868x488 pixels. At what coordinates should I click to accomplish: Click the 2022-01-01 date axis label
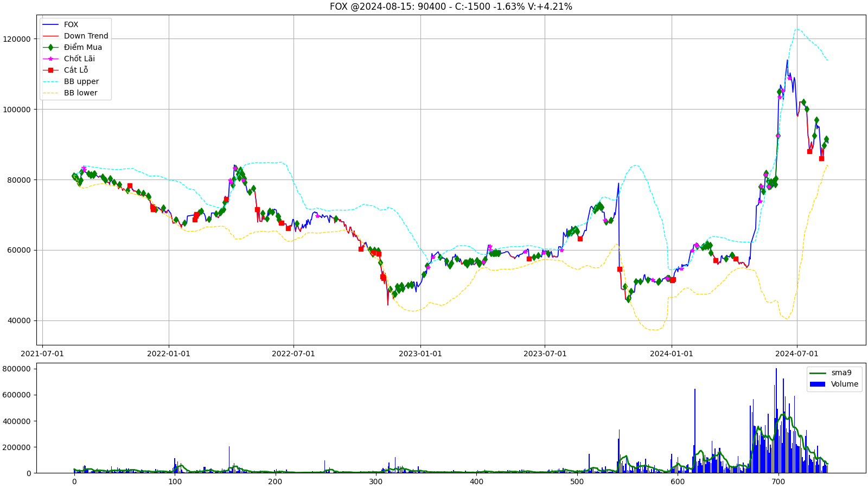[169, 354]
